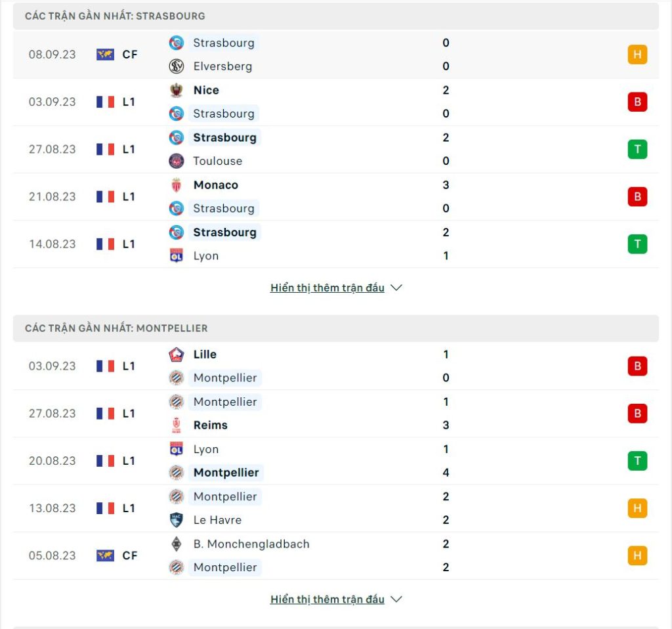Select the 'Các trận gần nhất: Strasbourg' header

pyautogui.click(x=336, y=16)
